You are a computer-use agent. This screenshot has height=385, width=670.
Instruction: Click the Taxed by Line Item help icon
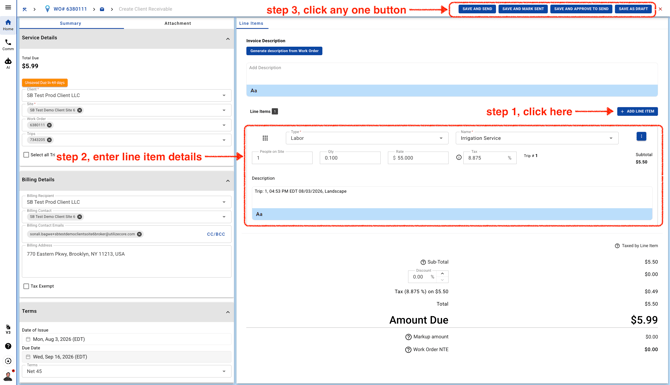coord(617,246)
